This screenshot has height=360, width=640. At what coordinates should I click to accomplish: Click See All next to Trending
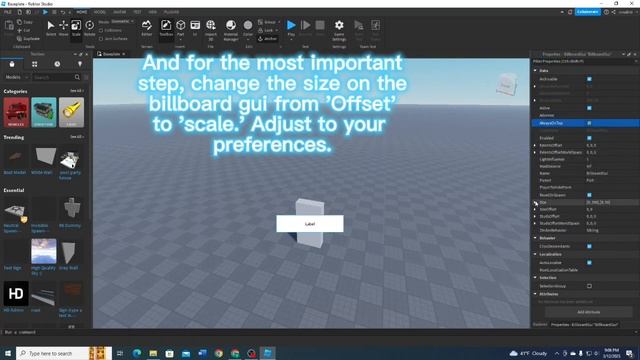coord(76,137)
